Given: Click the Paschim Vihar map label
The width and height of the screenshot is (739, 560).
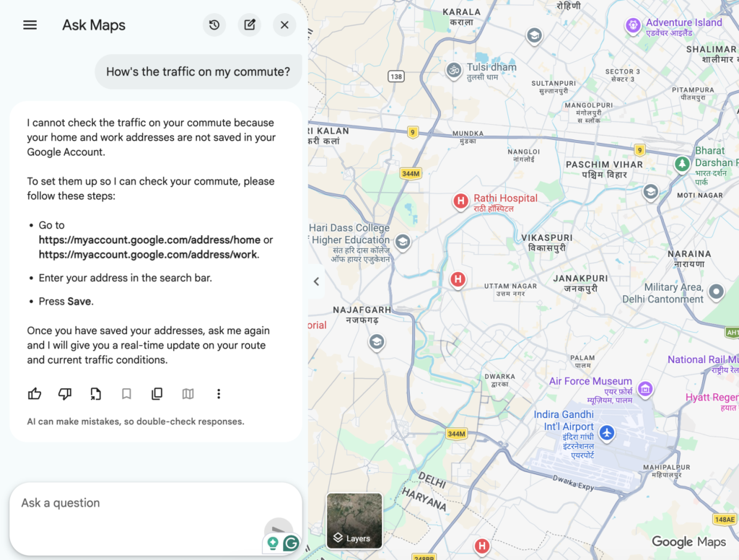Looking at the screenshot, I should [x=604, y=169].
